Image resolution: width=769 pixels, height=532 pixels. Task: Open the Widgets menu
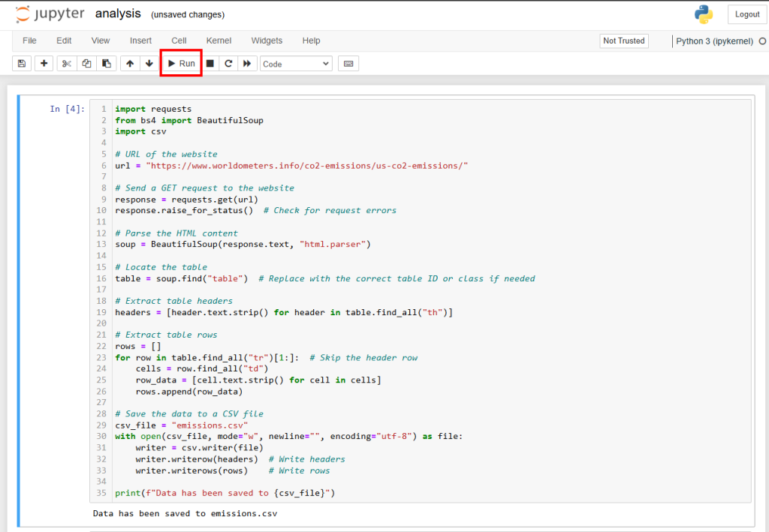pos(267,41)
